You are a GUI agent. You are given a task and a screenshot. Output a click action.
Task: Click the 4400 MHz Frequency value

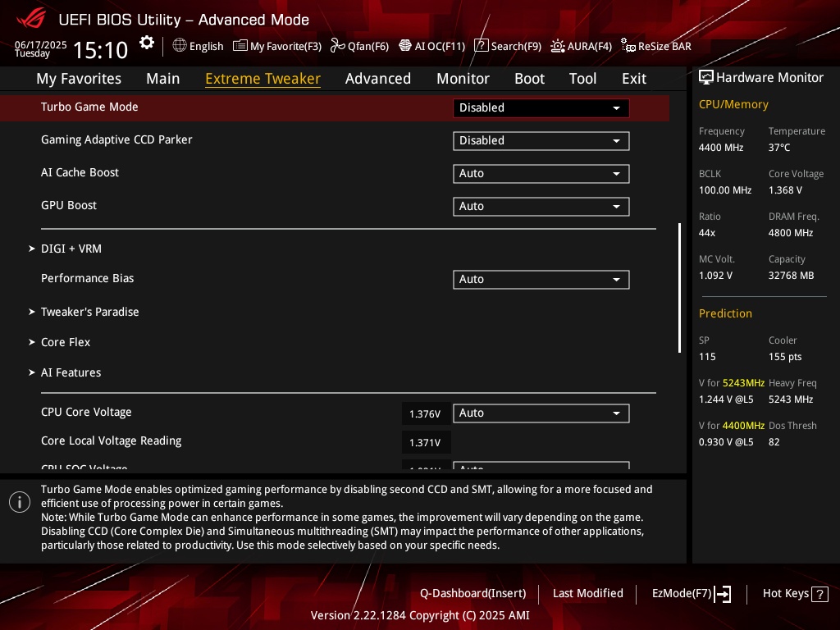coord(721,148)
